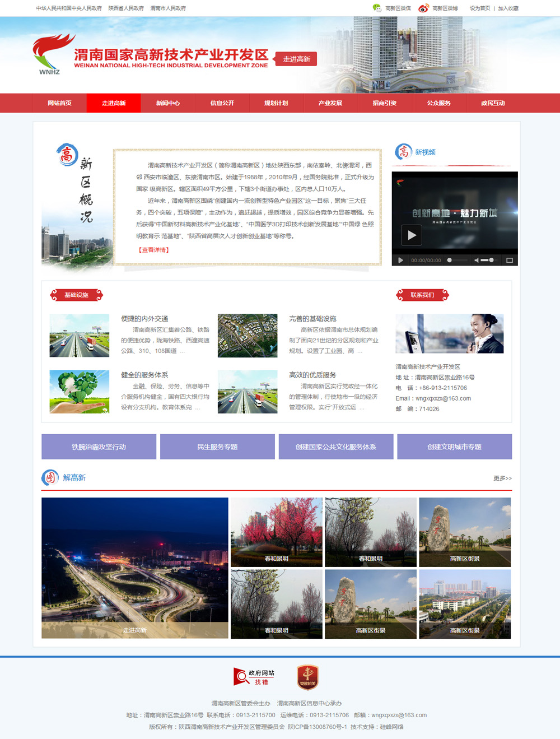Click the 设为首页 link
560x739 pixels.
pyautogui.click(x=479, y=8)
